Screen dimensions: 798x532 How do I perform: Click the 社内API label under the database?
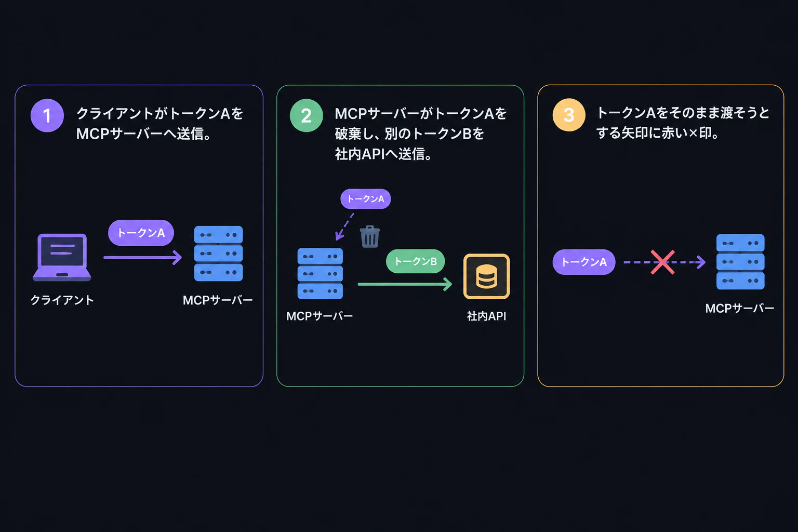(487, 316)
